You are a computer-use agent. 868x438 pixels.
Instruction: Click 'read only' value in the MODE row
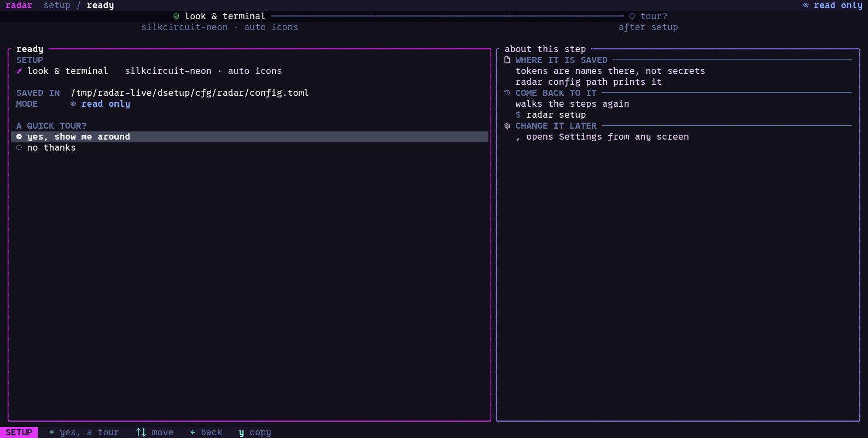tap(106, 104)
